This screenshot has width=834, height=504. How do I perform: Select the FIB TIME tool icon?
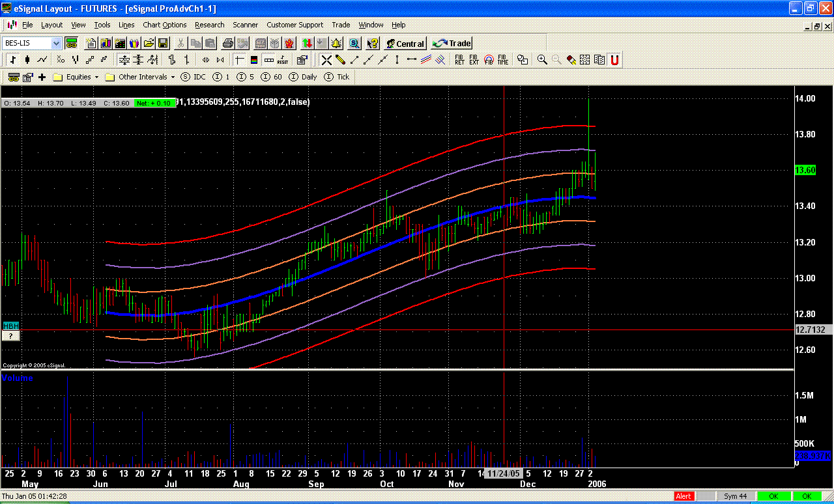tap(502, 60)
